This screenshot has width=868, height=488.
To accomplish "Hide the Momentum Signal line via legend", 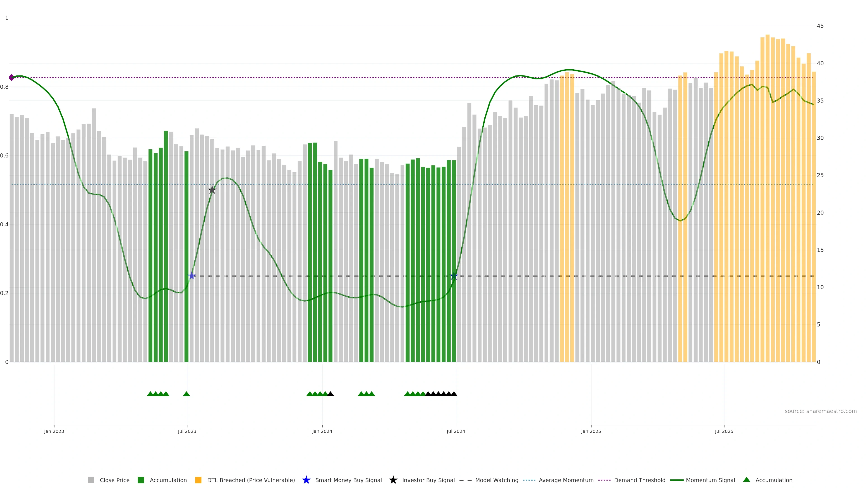I will (x=710, y=480).
